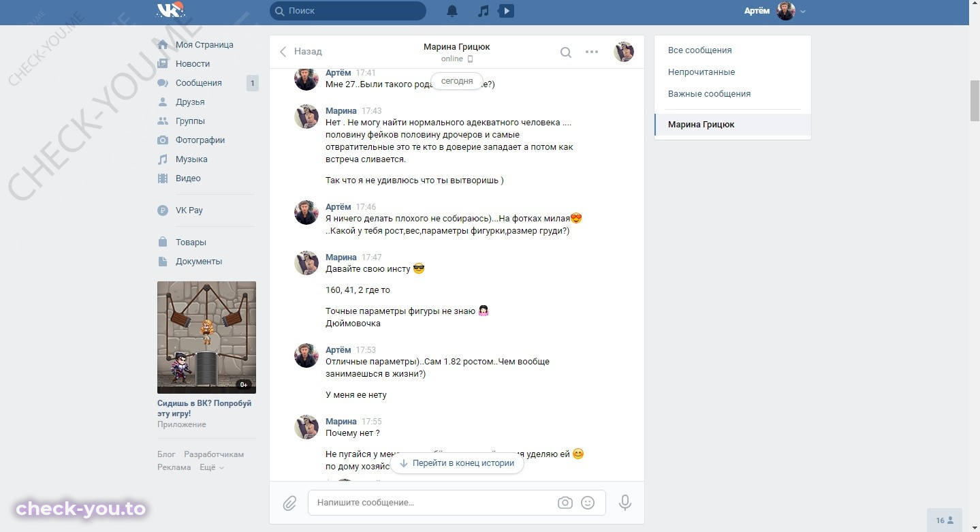Click Марина's avatar on the 17:47 message
Screen dimensions: 980x532
[x=306, y=263]
